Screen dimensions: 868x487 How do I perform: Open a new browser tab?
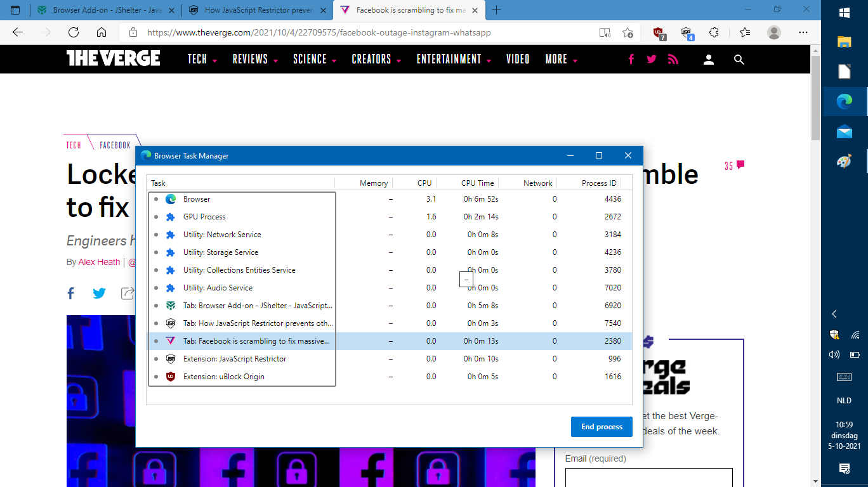click(497, 10)
